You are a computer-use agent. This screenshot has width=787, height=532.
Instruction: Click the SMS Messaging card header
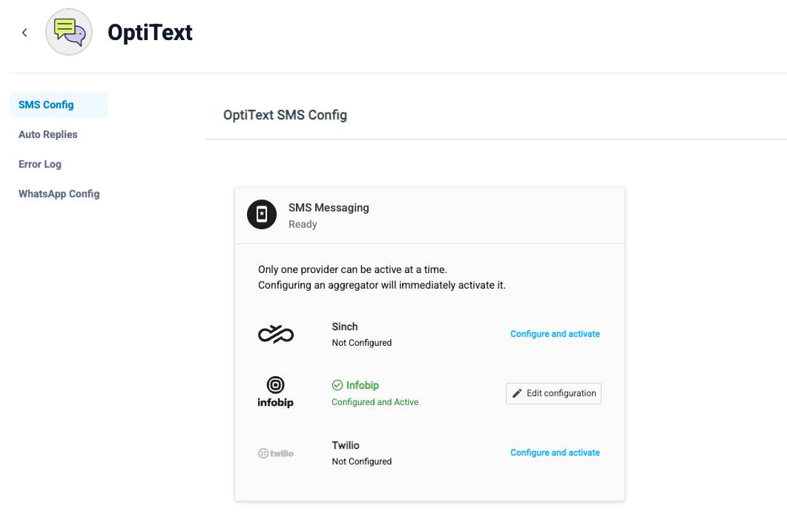click(x=429, y=216)
